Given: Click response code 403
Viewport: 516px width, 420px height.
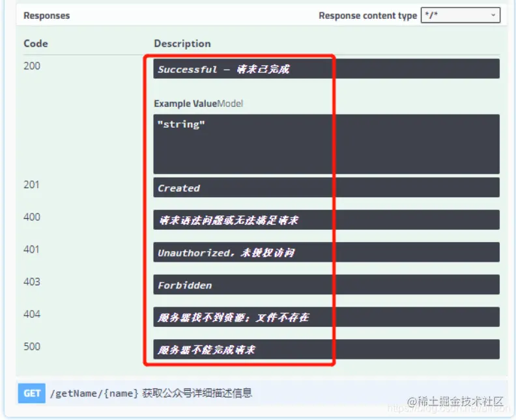Looking at the screenshot, I should tap(32, 282).
